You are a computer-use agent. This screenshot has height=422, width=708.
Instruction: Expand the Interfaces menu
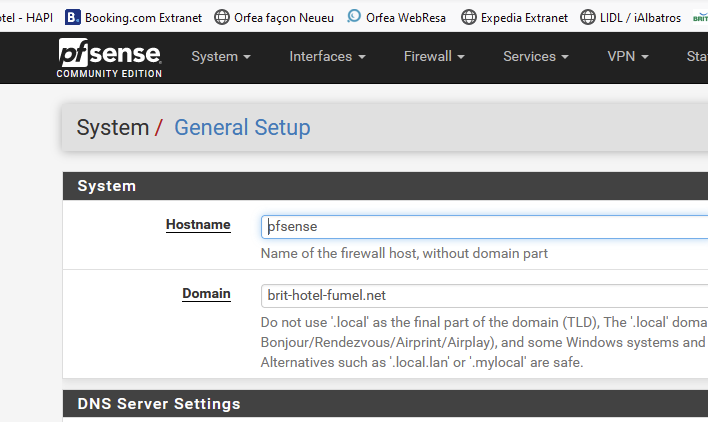(x=327, y=56)
